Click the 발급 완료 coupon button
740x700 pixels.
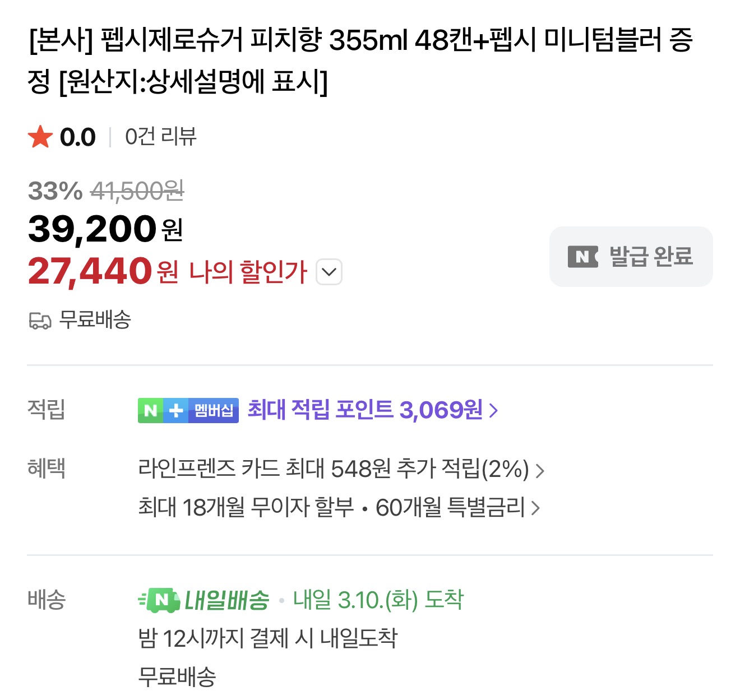point(631,257)
